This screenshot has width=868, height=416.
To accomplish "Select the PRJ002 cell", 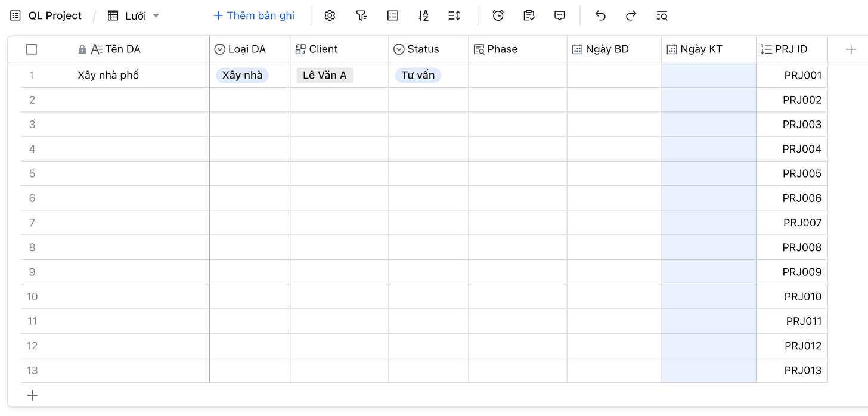I will point(792,100).
